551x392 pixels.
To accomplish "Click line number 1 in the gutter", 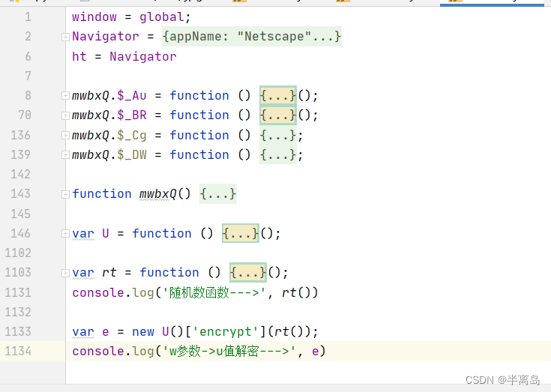I will click(28, 16).
